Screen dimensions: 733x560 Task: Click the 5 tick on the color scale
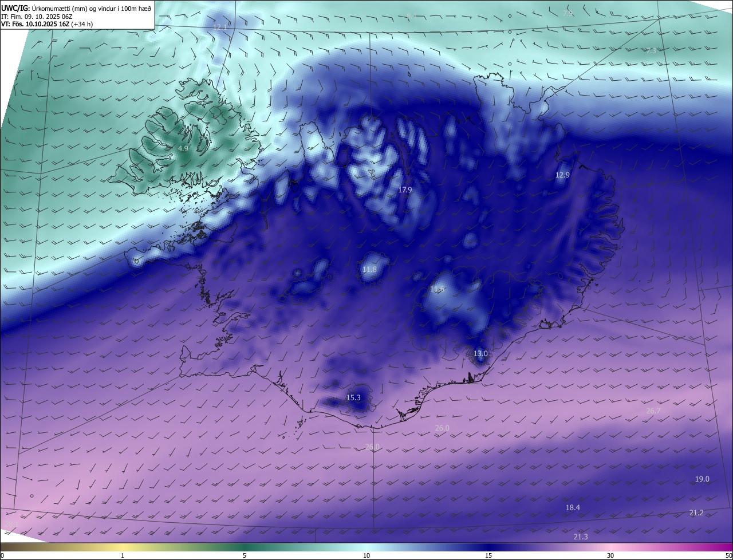[x=245, y=555]
